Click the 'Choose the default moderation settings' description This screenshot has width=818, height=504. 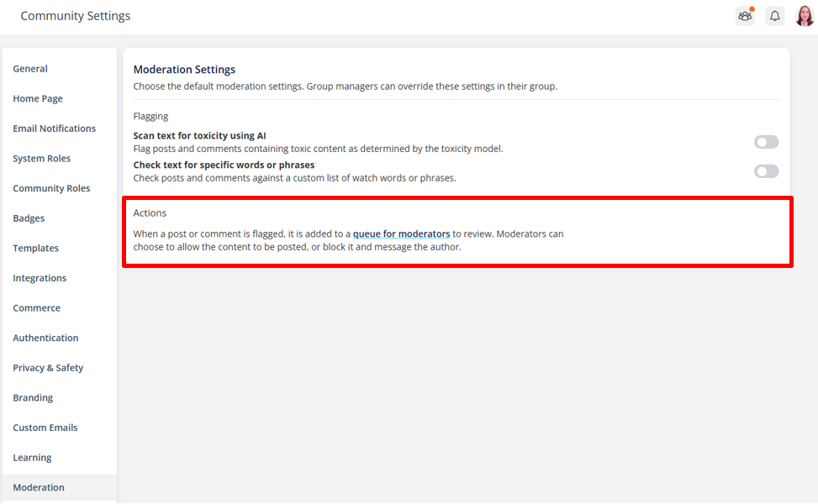345,87
